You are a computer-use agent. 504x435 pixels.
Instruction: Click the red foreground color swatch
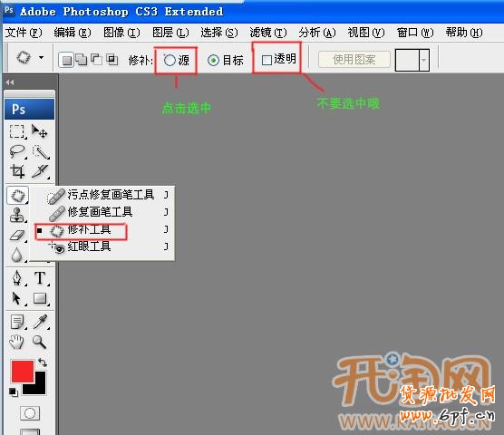click(x=23, y=371)
